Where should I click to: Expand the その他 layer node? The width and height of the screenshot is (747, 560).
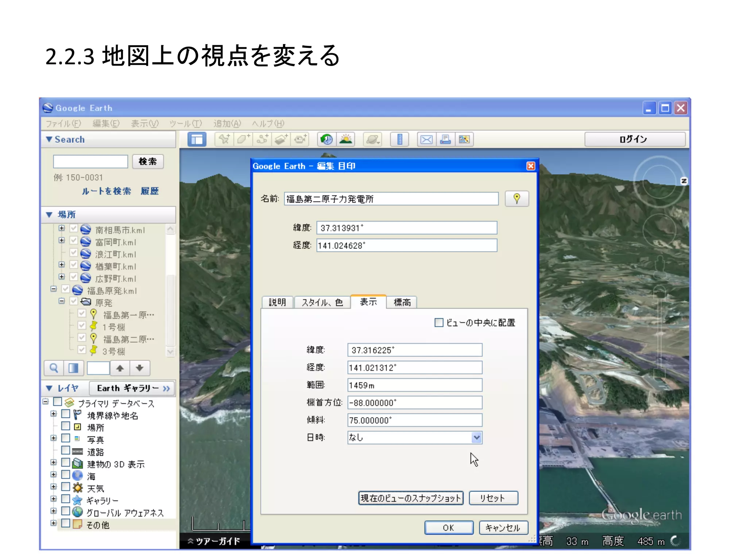54,524
